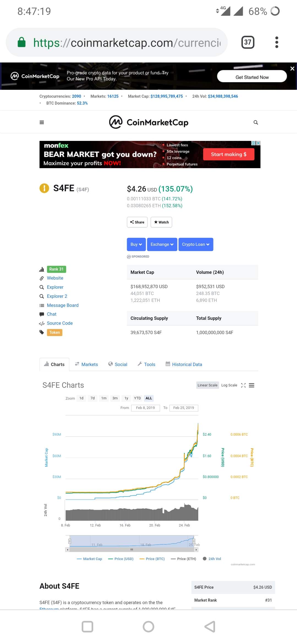Expand the Buy dropdown
The image size is (297, 644).
tap(136, 244)
